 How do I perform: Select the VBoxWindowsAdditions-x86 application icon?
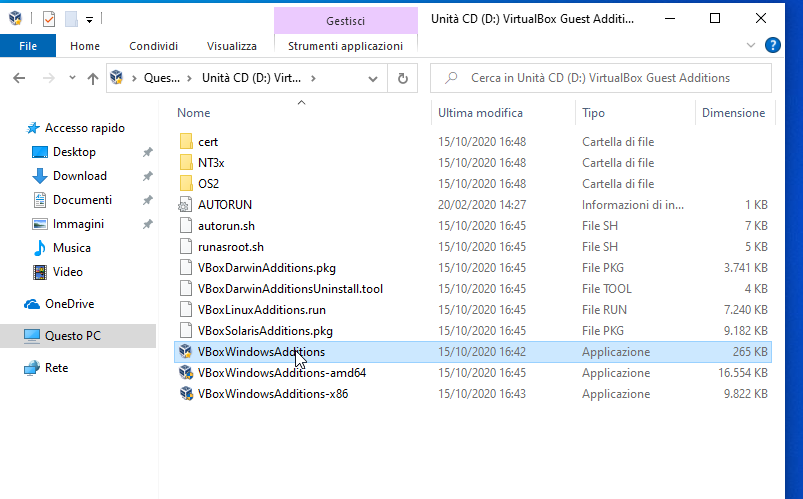tap(185, 393)
